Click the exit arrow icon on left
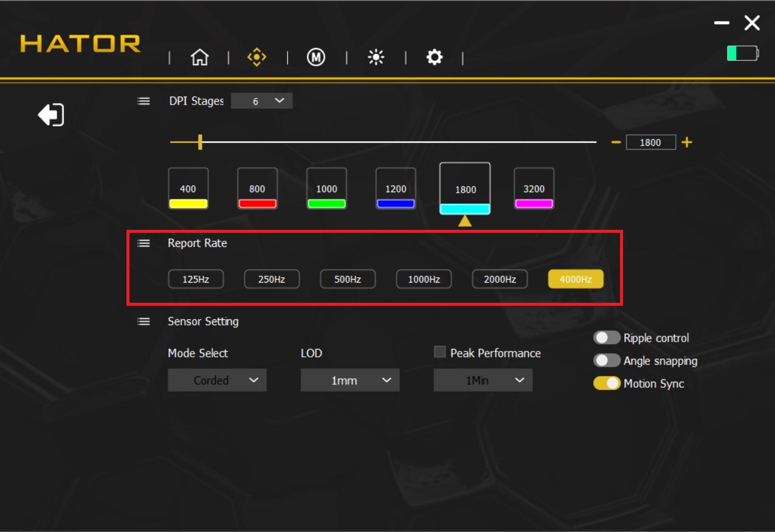 [x=51, y=114]
